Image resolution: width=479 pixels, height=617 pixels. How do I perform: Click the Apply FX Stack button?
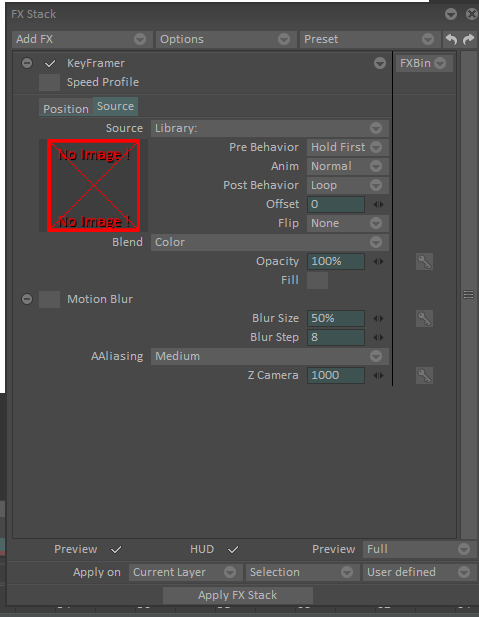coord(238,595)
